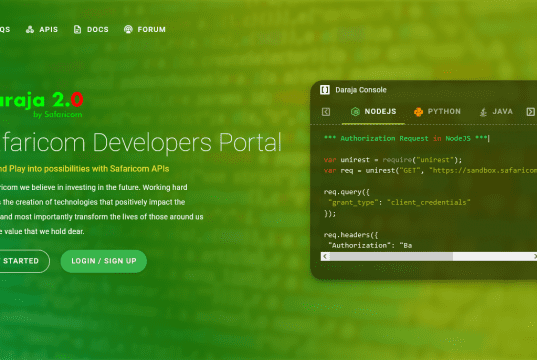Click the Python logo icon
This screenshot has height=360, width=537.
pos(418,112)
